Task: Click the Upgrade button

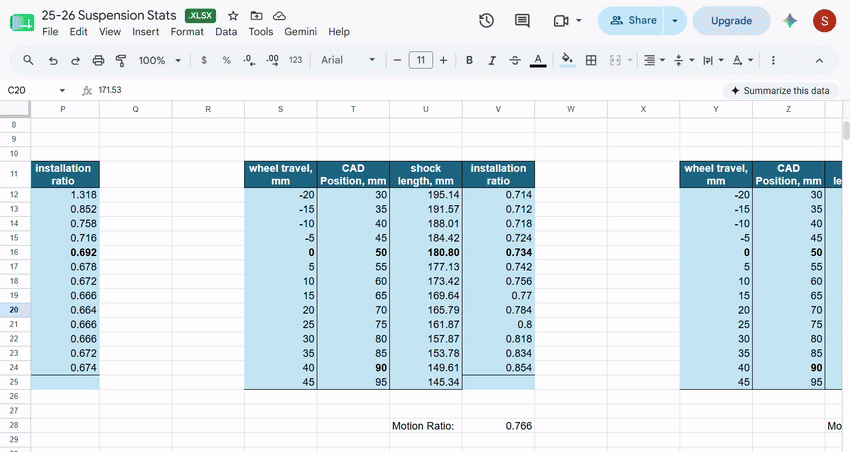Action: tap(731, 21)
